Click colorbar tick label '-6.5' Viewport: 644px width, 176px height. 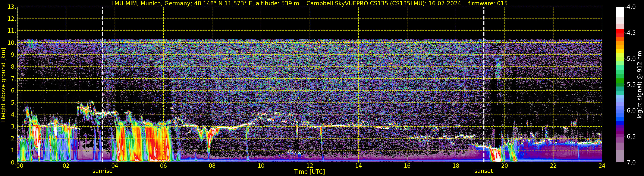(630, 137)
